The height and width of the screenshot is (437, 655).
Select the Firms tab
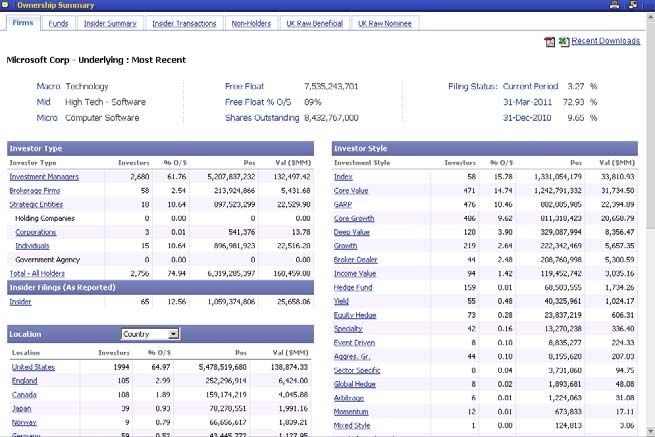coord(23,23)
